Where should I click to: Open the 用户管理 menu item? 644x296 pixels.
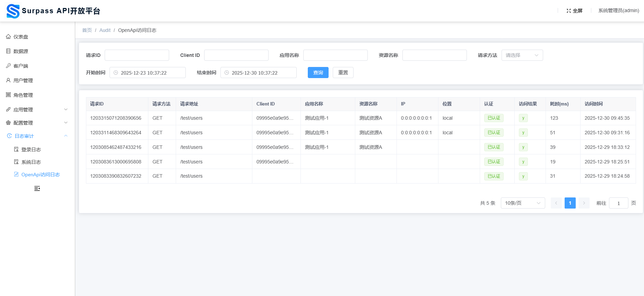coord(37,80)
